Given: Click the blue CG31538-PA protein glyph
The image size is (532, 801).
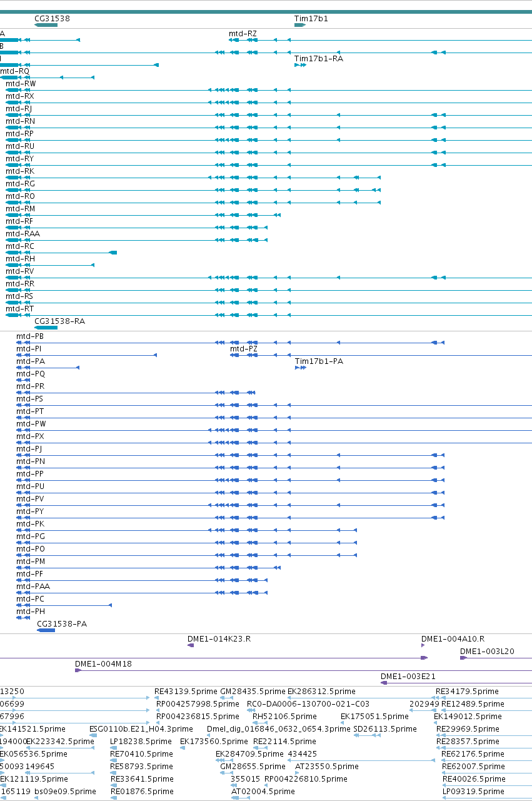Looking at the screenshot, I should click(x=46, y=630).
